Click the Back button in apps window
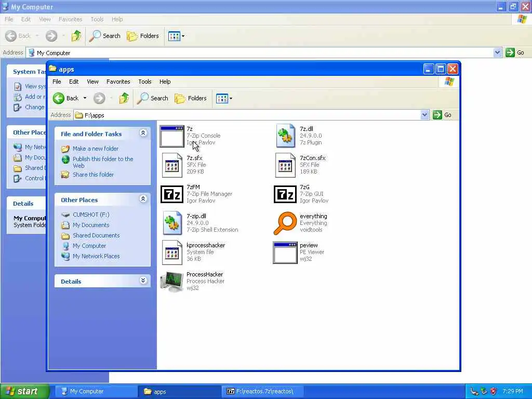This screenshot has height=399, width=532. tap(66, 98)
